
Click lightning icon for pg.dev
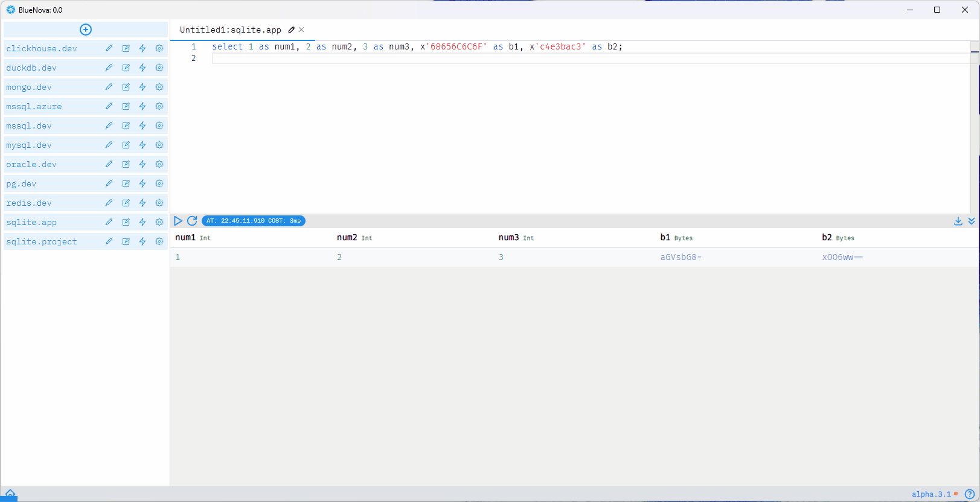[x=143, y=183]
